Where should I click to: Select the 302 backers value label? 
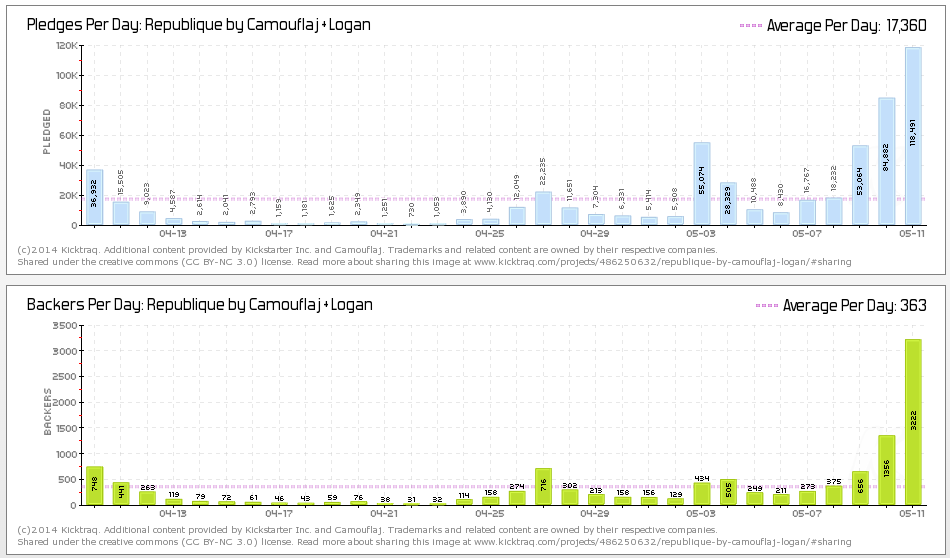pos(570,485)
